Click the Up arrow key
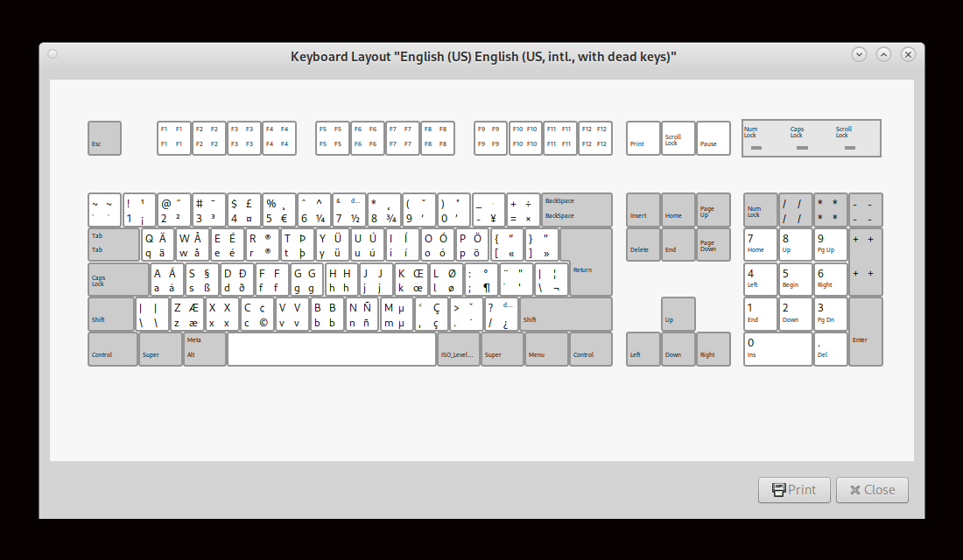 click(x=678, y=314)
